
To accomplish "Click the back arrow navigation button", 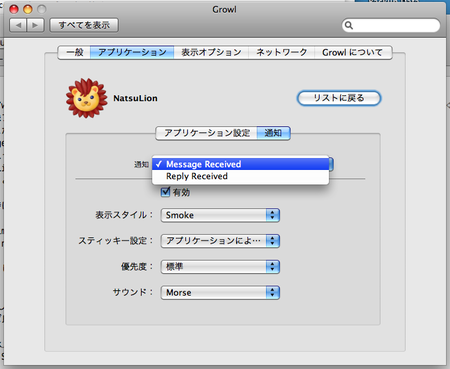I will (x=18, y=25).
